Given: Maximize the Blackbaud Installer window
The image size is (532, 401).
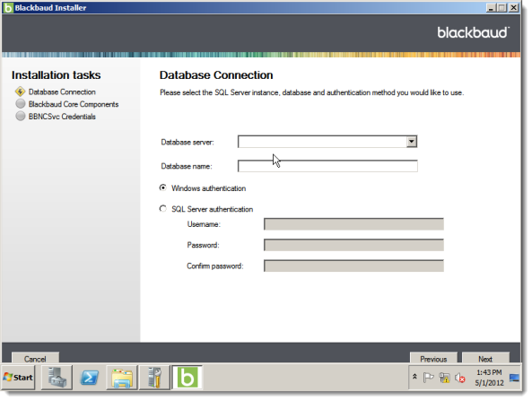Looking at the screenshot, I should [502, 7].
